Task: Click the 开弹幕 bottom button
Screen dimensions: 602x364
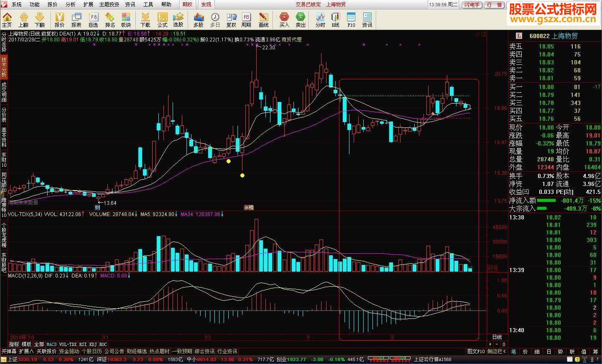Action: point(9,351)
